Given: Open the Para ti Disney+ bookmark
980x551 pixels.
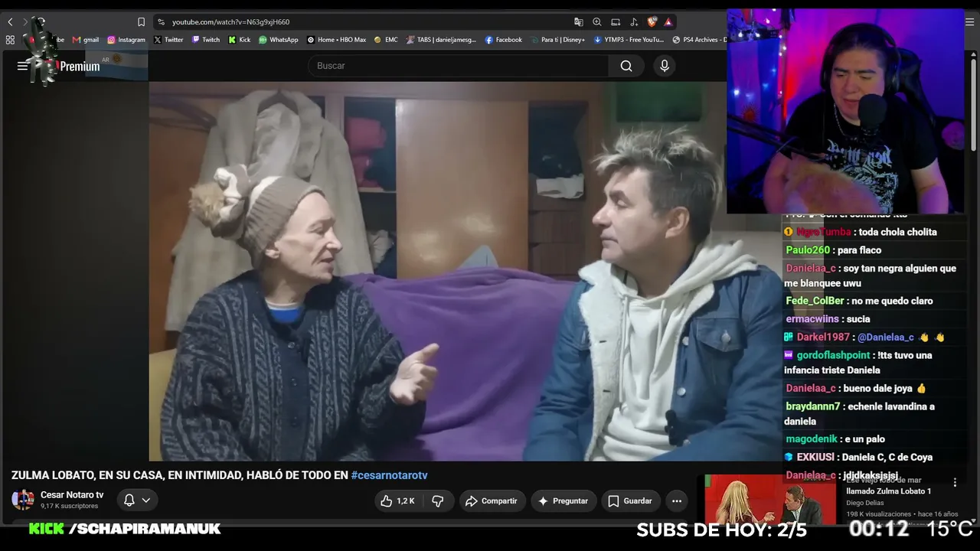Looking at the screenshot, I should pyautogui.click(x=557, y=40).
